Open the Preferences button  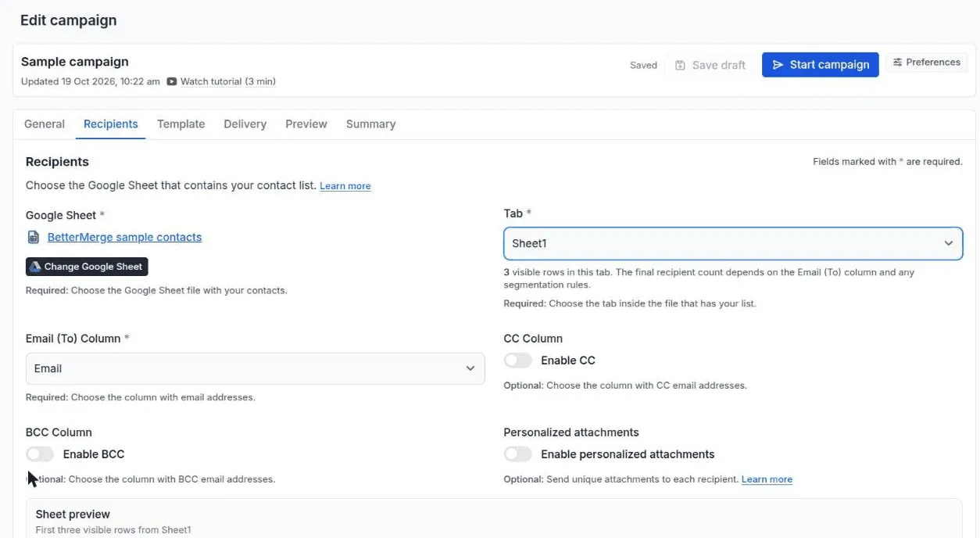(x=927, y=63)
